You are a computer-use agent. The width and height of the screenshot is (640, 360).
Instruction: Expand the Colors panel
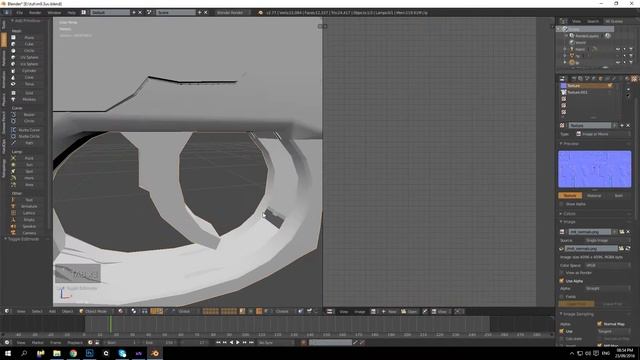point(569,214)
